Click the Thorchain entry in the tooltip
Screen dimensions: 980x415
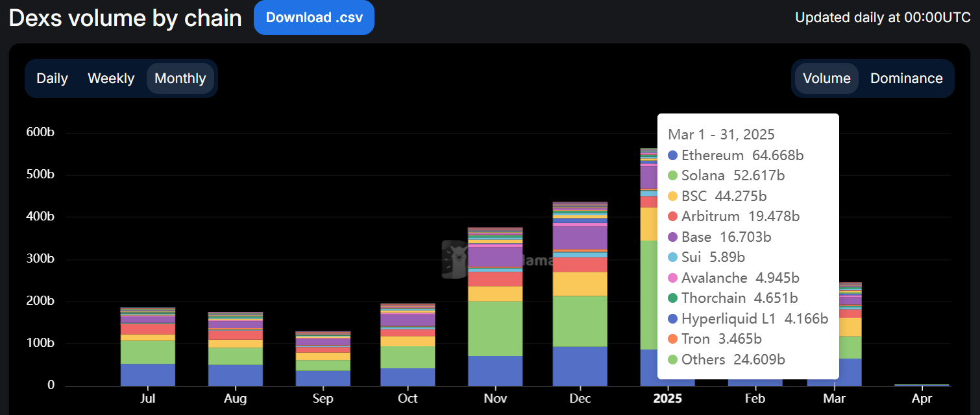(x=724, y=298)
